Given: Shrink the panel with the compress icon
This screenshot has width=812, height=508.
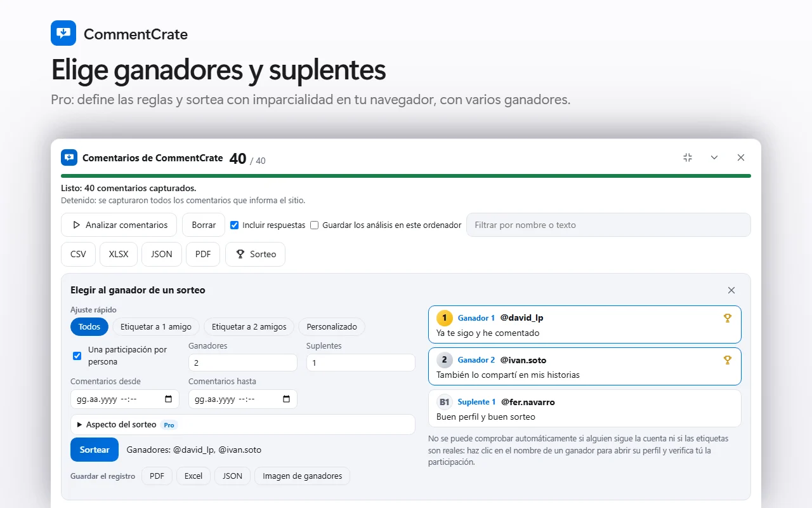Looking at the screenshot, I should tap(688, 157).
